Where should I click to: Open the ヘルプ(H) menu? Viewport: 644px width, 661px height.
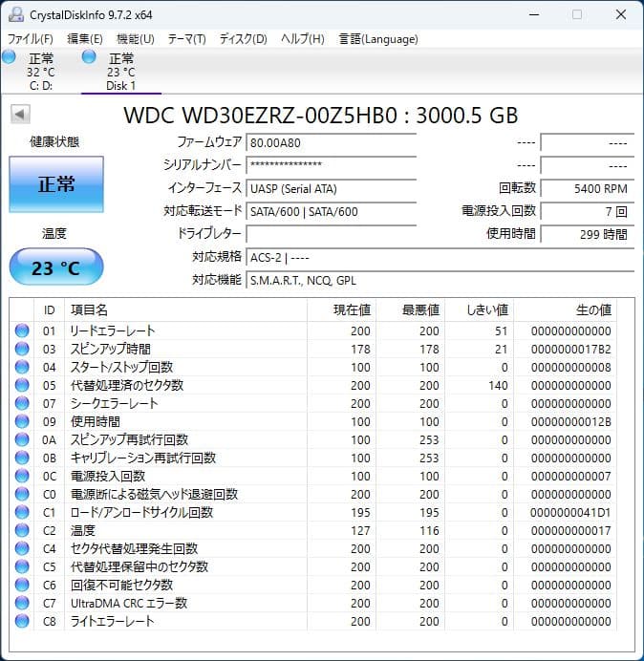(303, 39)
